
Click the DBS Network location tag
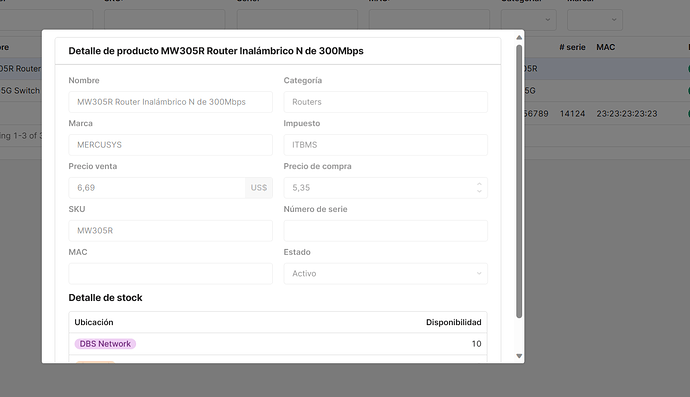click(105, 344)
